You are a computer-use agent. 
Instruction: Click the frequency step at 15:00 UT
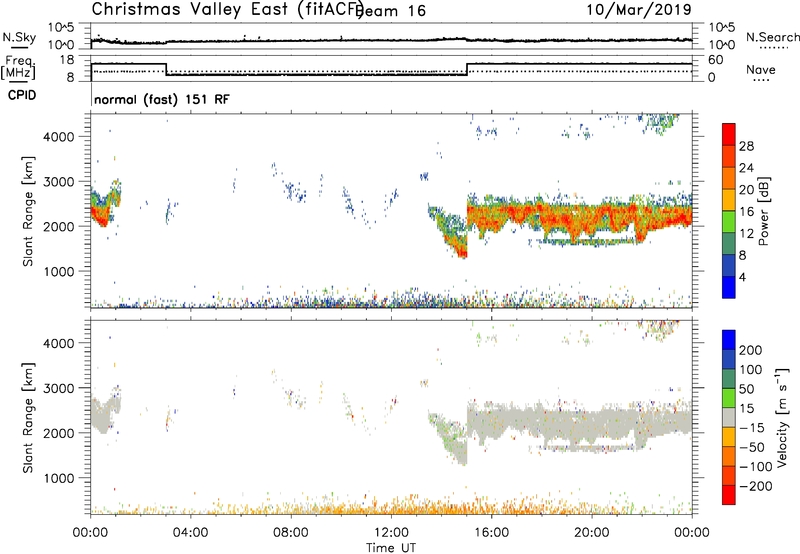pyautogui.click(x=467, y=69)
